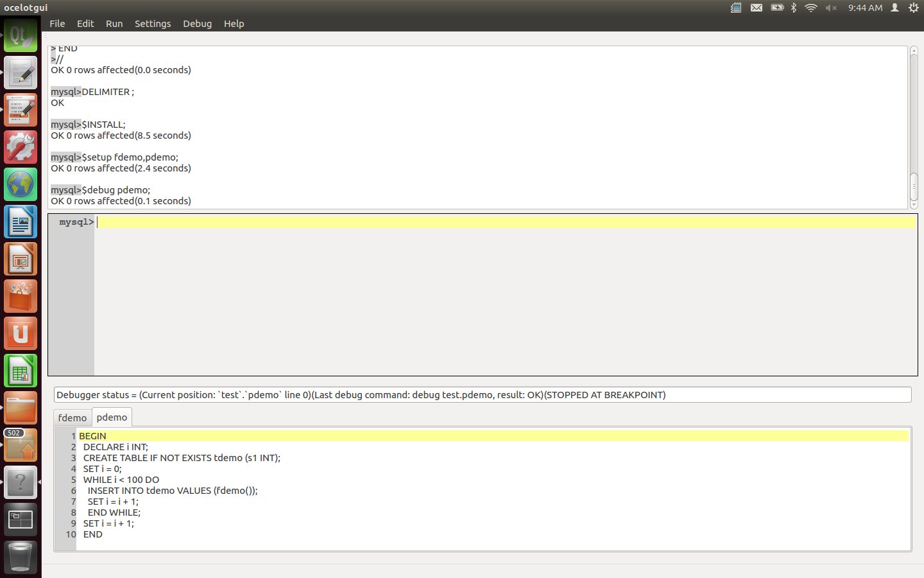Image resolution: width=924 pixels, height=578 pixels.
Task: Click line 9 'SET i = i + 1;'
Action: [x=108, y=523]
